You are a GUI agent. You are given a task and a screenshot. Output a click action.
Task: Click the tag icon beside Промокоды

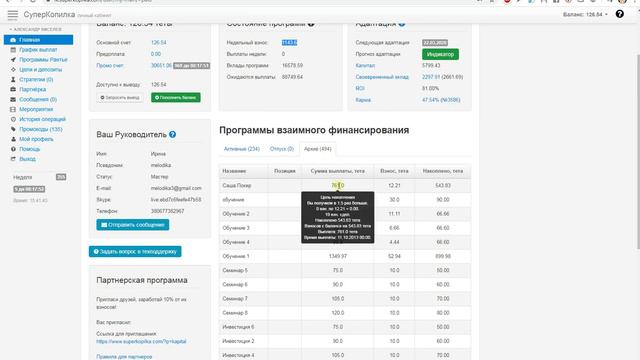click(13, 129)
